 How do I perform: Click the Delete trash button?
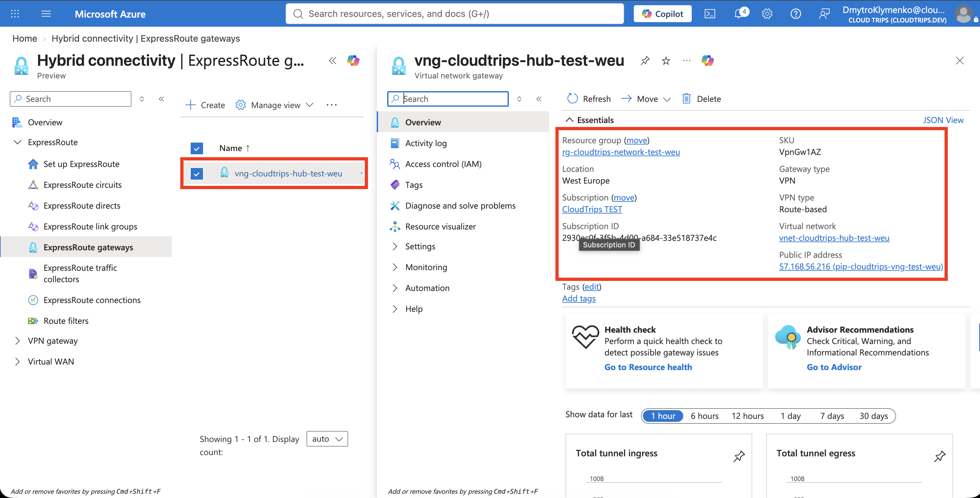pos(701,99)
